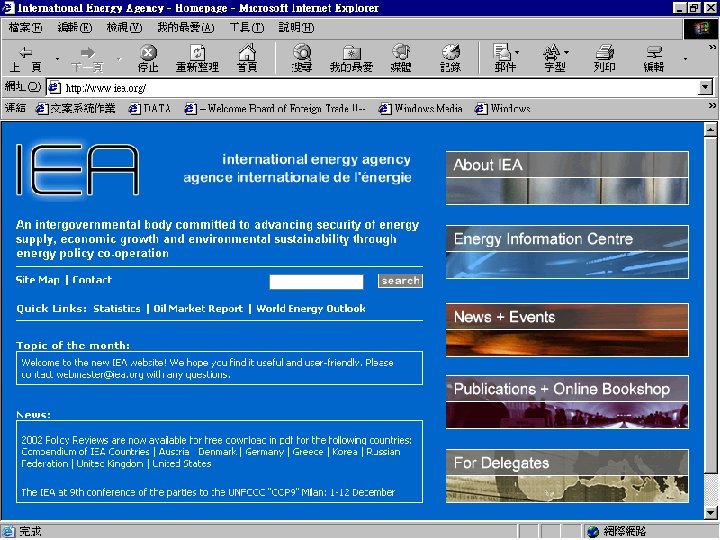Go to the Home page icon
The width and height of the screenshot is (720, 540).
(x=247, y=58)
